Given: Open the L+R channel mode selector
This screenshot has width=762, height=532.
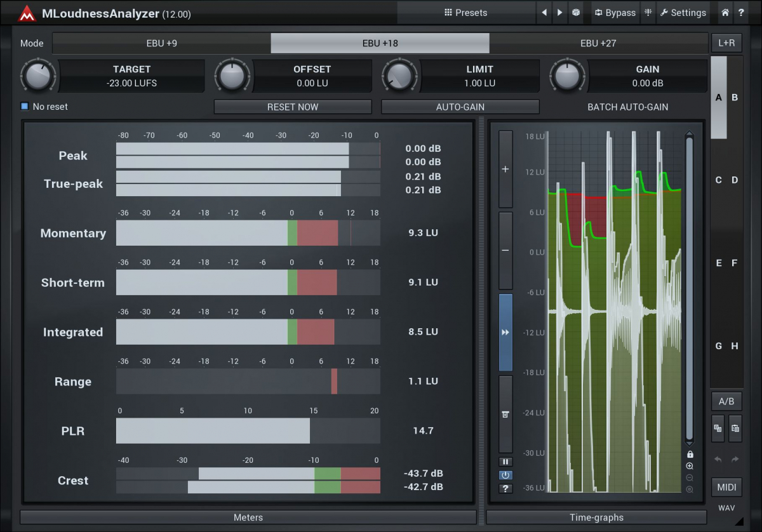Looking at the screenshot, I should 726,43.
